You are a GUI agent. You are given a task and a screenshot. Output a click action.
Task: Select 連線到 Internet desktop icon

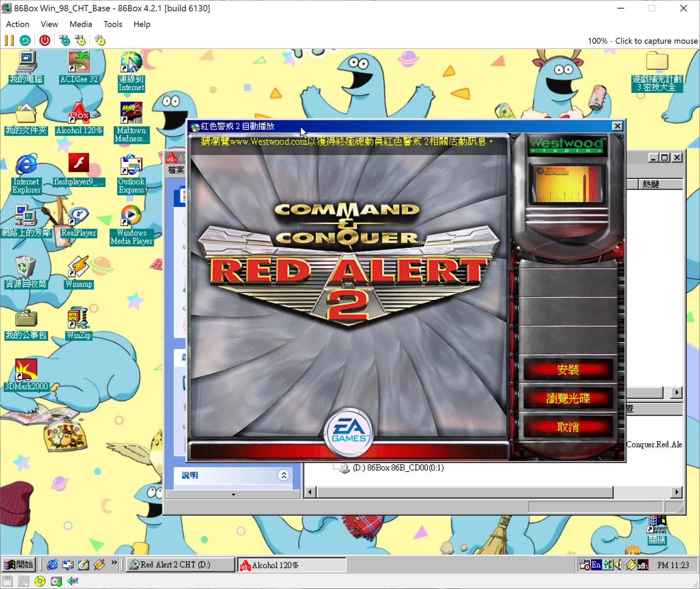point(131,72)
